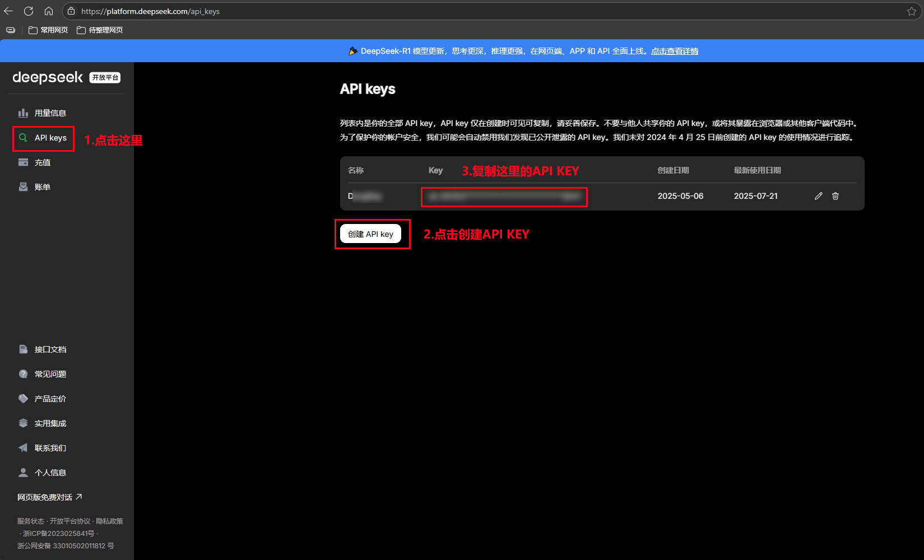The width and height of the screenshot is (924, 560).
Task: Click the pencil edit icon for the API key
Action: tap(818, 196)
